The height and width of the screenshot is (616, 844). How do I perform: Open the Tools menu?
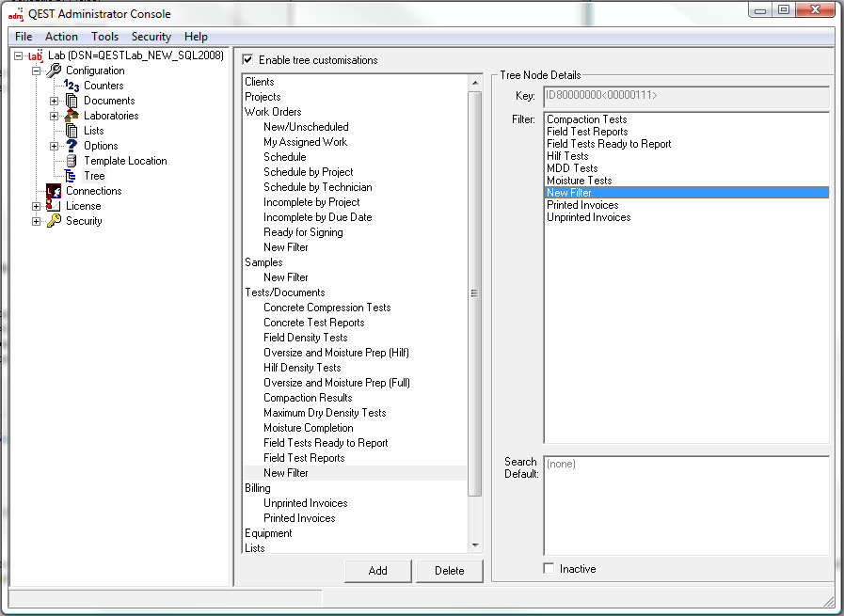pos(104,37)
